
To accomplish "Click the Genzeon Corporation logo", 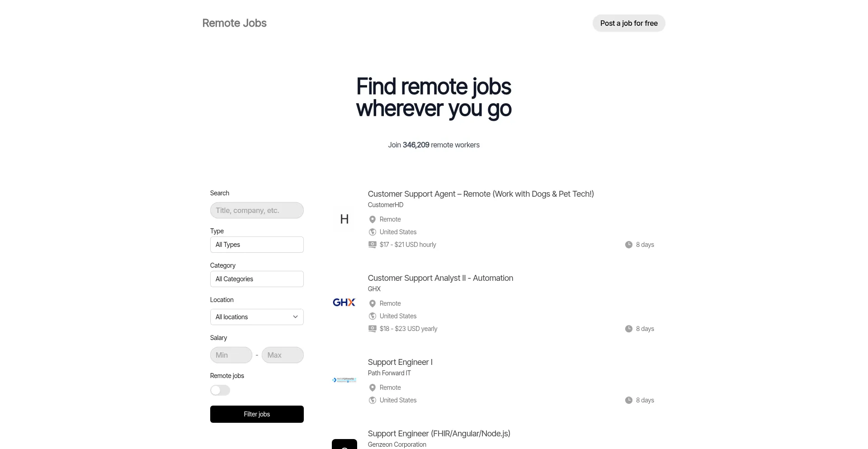I will tap(344, 444).
